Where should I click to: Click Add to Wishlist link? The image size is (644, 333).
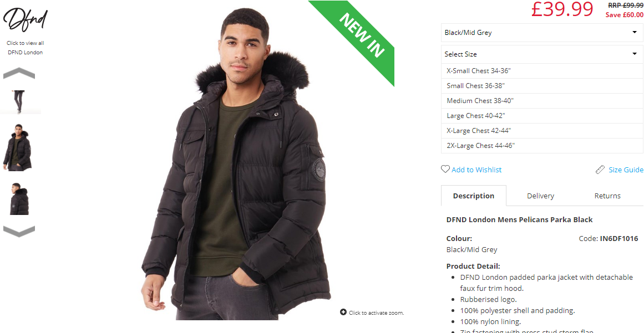(x=476, y=170)
